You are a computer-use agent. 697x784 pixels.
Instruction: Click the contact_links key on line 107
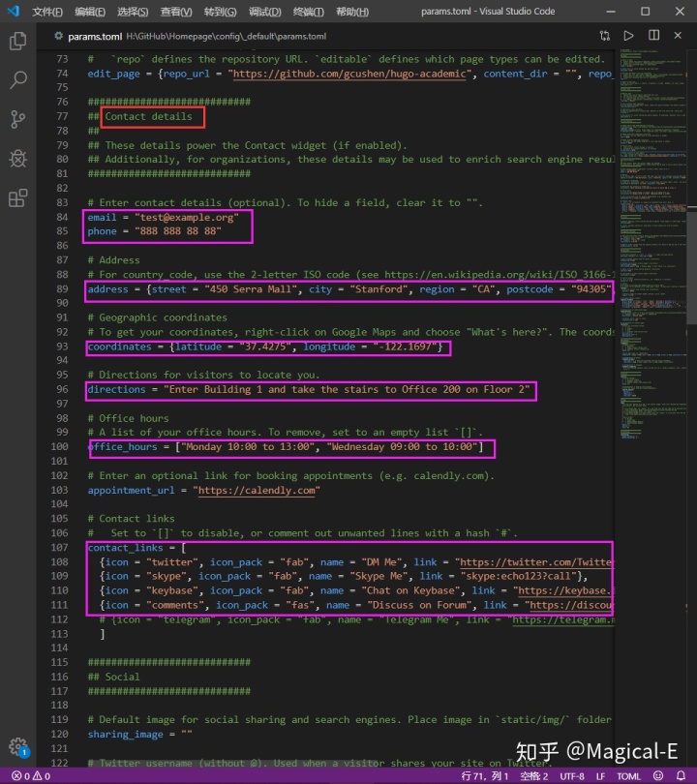pos(125,548)
